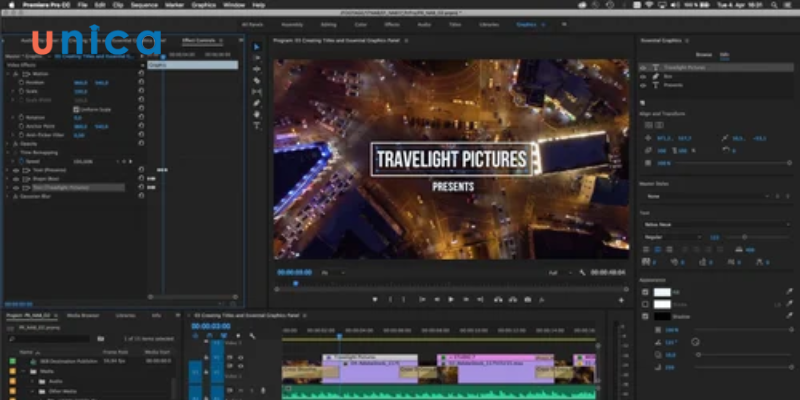Toggle the Uniform Scale checkbox
The image size is (800, 400).
click(76, 110)
